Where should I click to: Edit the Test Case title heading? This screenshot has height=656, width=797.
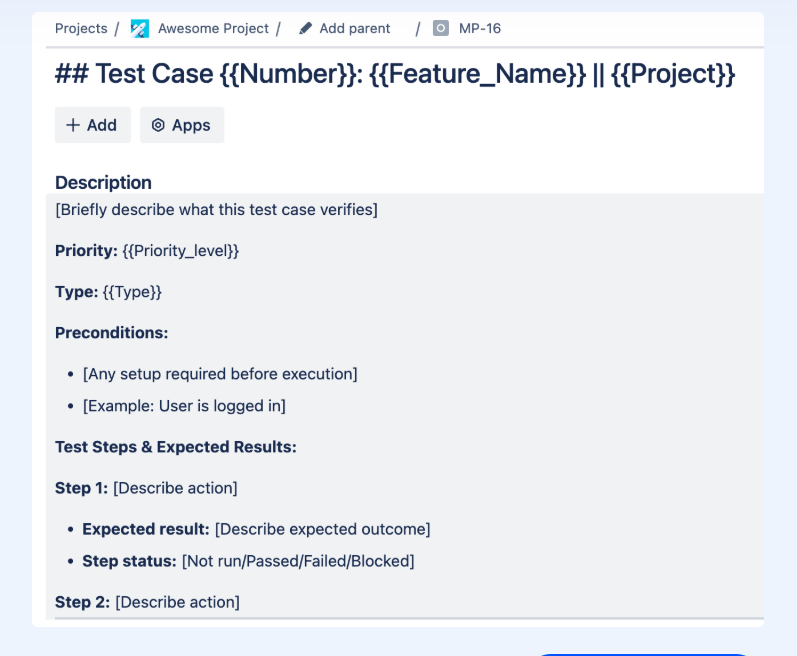[395, 75]
